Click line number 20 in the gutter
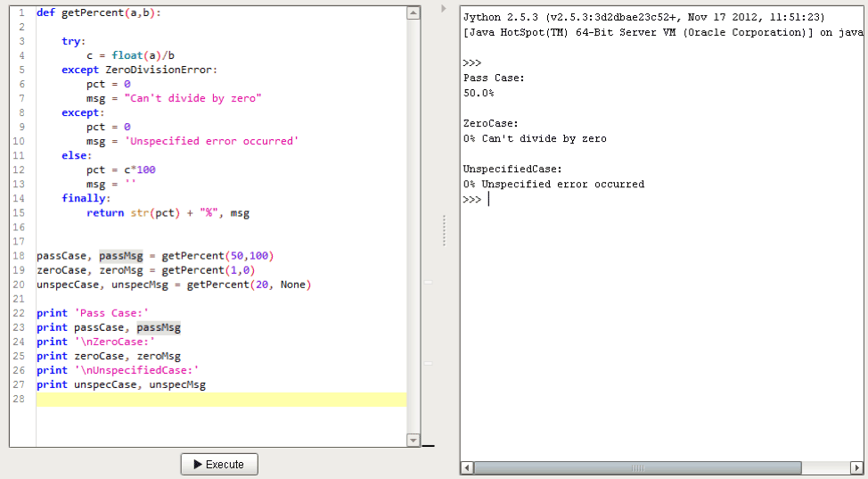This screenshot has height=479, width=868. click(19, 285)
